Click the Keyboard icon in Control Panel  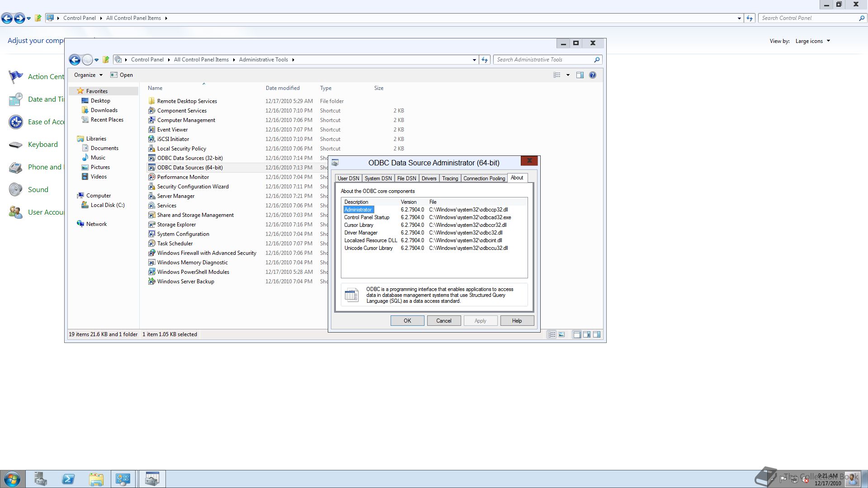coord(16,145)
